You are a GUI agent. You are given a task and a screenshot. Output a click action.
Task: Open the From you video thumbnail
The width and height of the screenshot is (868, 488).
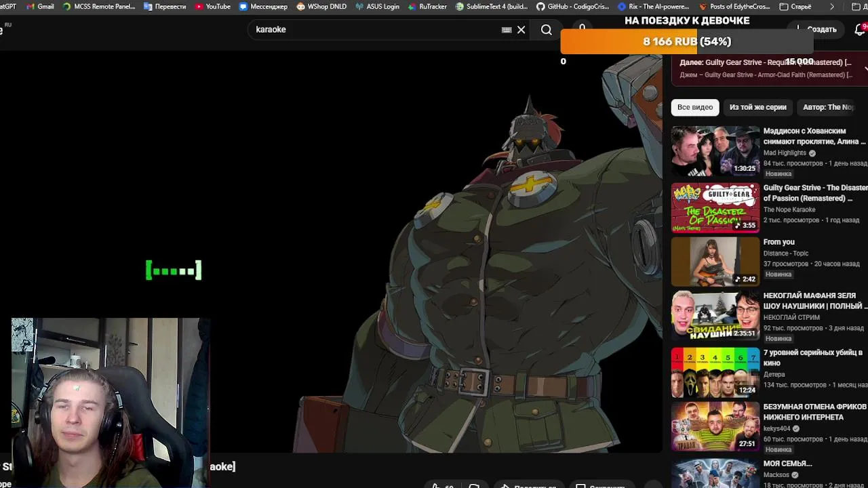(715, 262)
